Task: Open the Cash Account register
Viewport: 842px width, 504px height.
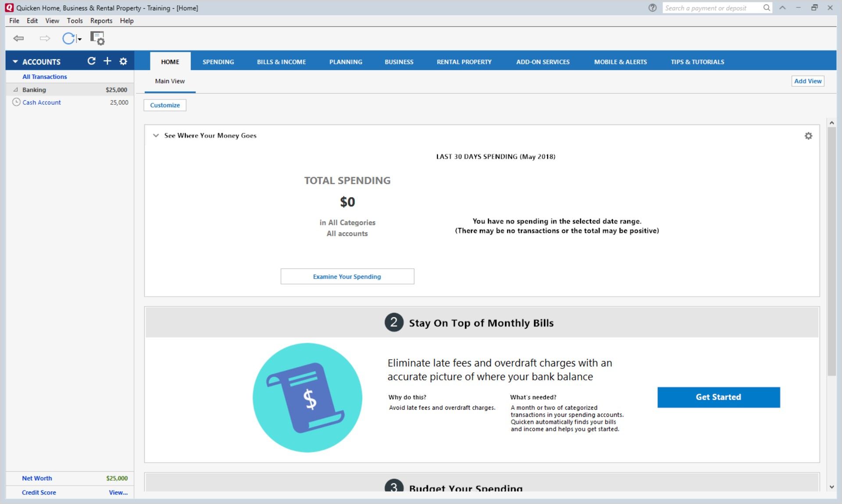Action: [x=42, y=103]
